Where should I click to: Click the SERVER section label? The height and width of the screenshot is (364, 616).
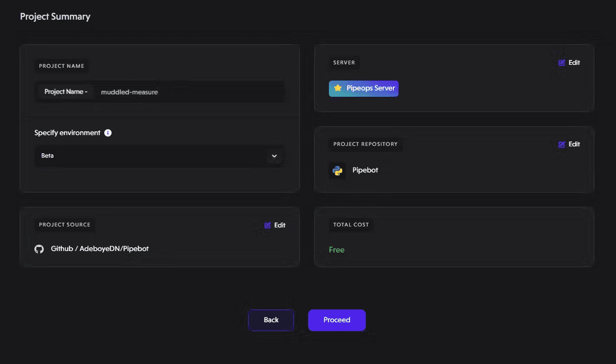[x=344, y=63]
